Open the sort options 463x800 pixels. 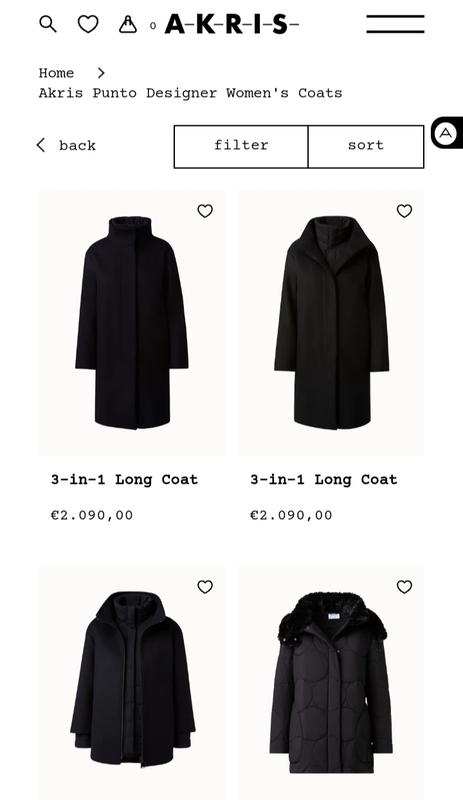click(366, 146)
